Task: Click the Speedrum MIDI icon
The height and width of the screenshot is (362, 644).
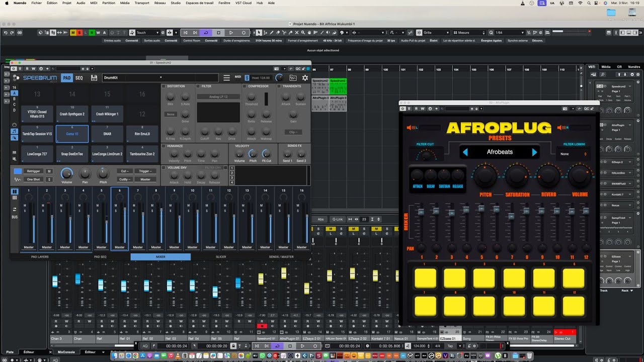Action: [238, 77]
